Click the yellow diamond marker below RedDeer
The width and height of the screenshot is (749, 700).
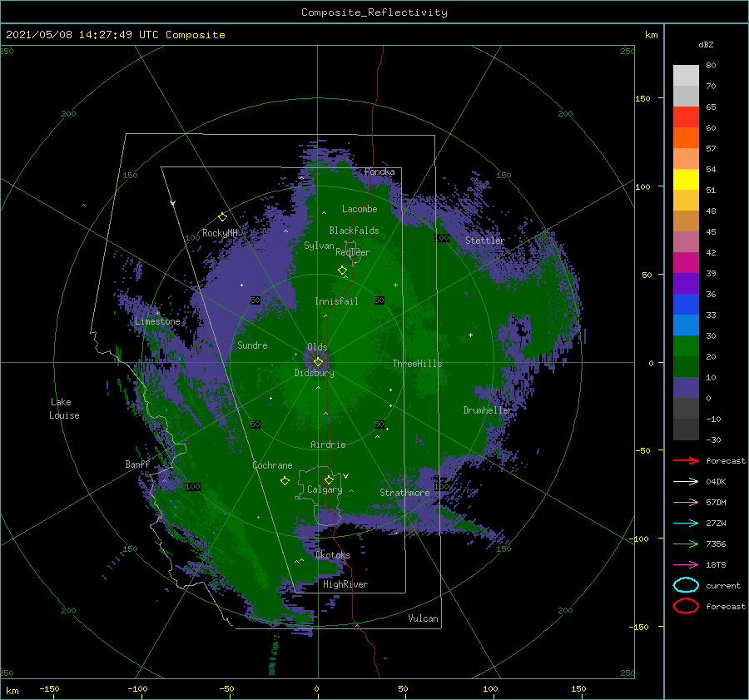click(x=342, y=271)
